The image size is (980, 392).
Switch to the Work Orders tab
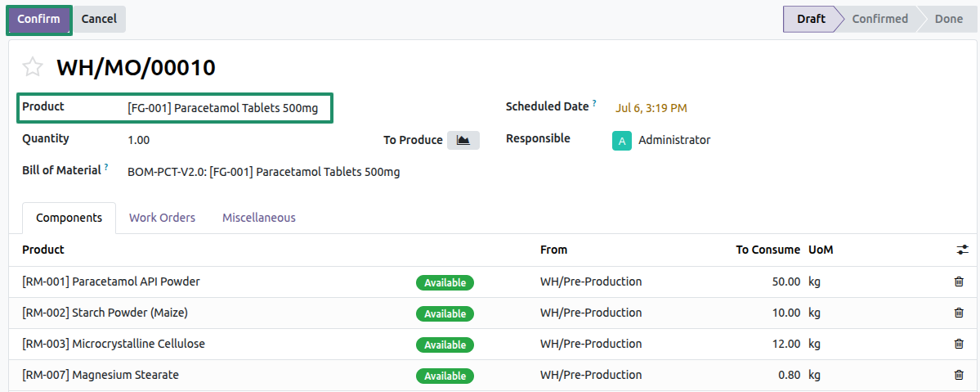(x=162, y=218)
